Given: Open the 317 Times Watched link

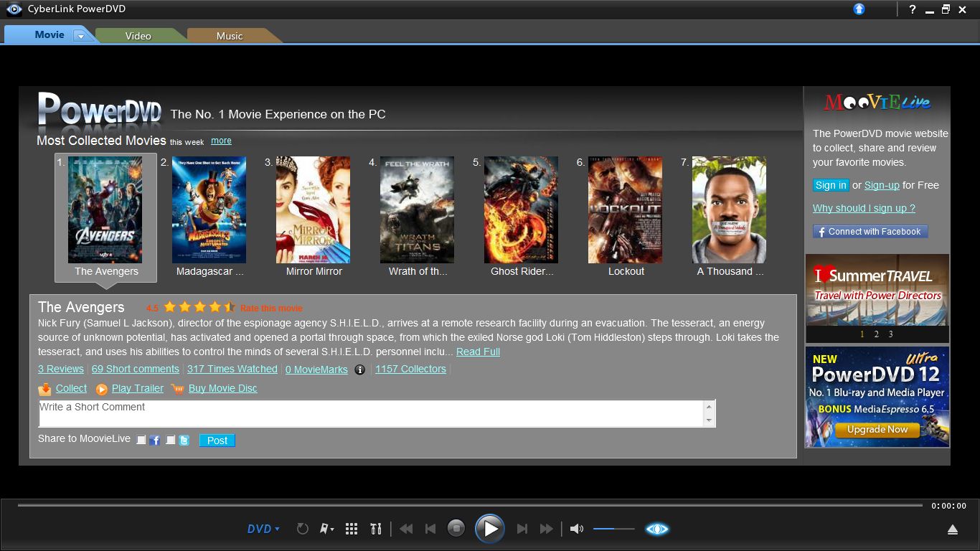Looking at the screenshot, I should click(232, 369).
